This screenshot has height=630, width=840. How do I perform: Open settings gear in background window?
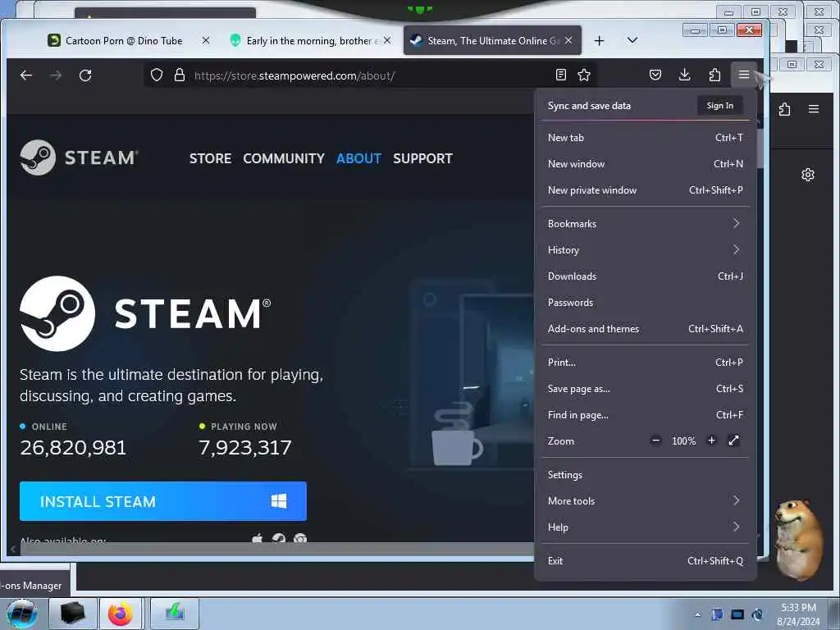(808, 175)
